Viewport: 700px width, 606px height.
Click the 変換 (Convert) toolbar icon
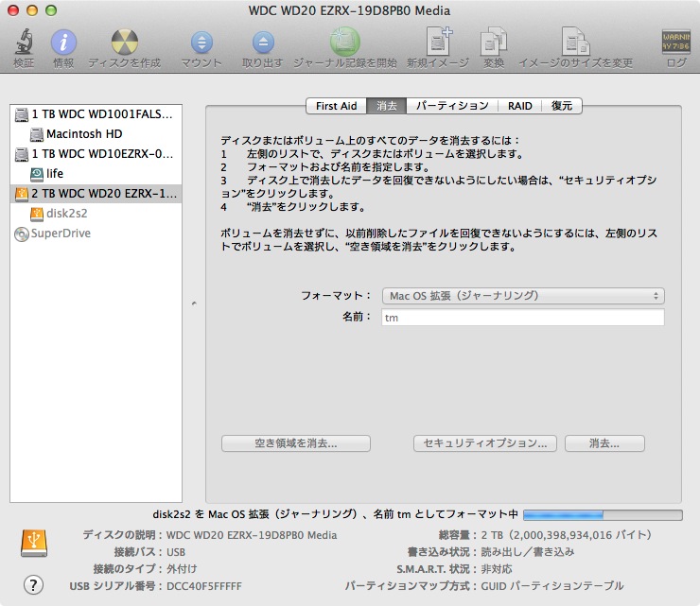point(494,43)
